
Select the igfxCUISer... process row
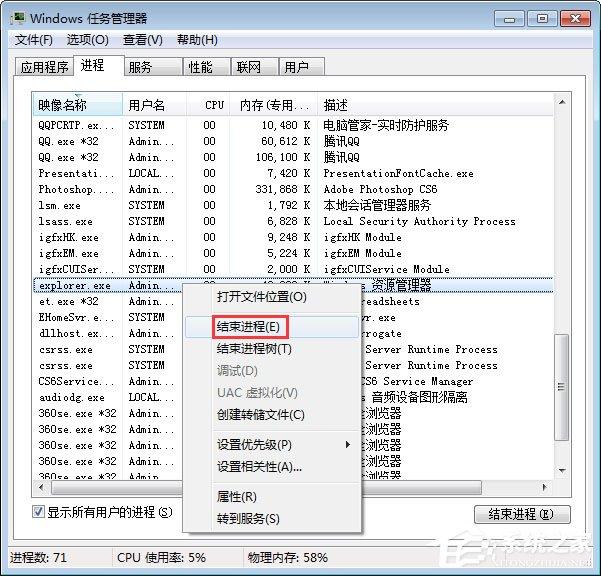click(293, 269)
